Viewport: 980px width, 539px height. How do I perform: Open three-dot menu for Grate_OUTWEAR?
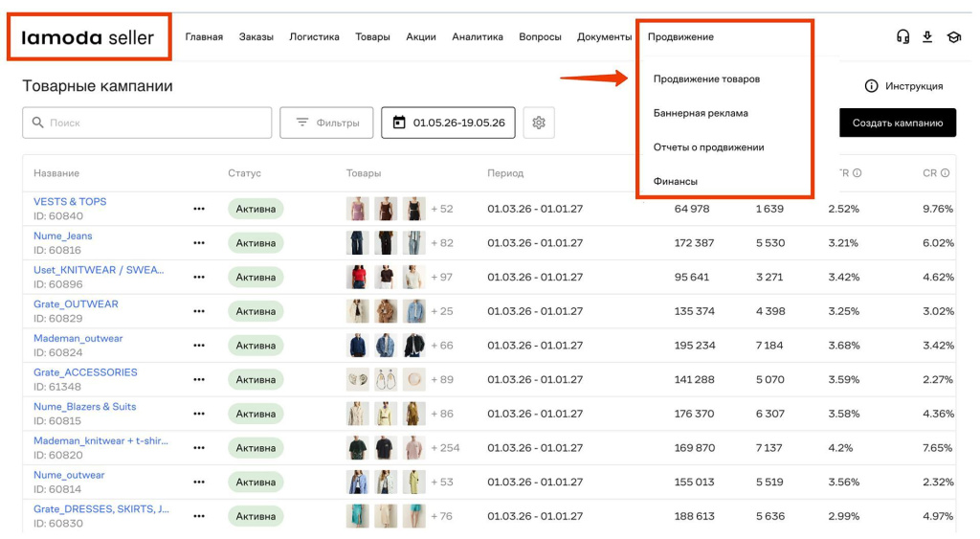click(199, 311)
